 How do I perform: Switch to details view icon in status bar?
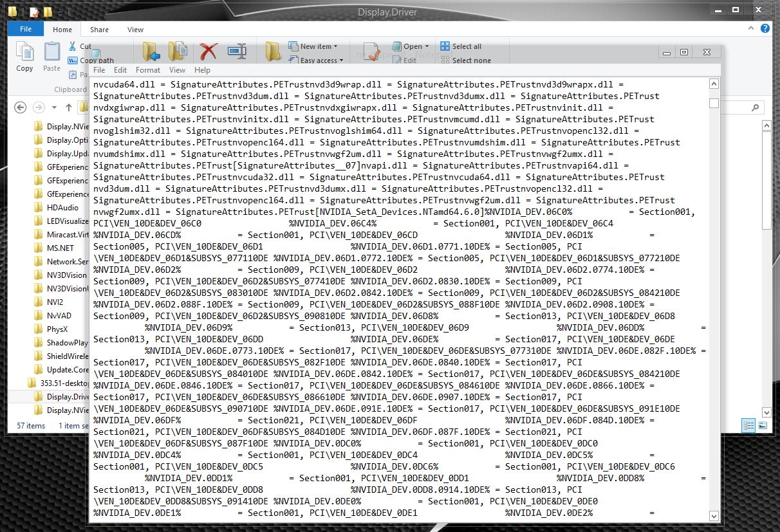(x=748, y=425)
